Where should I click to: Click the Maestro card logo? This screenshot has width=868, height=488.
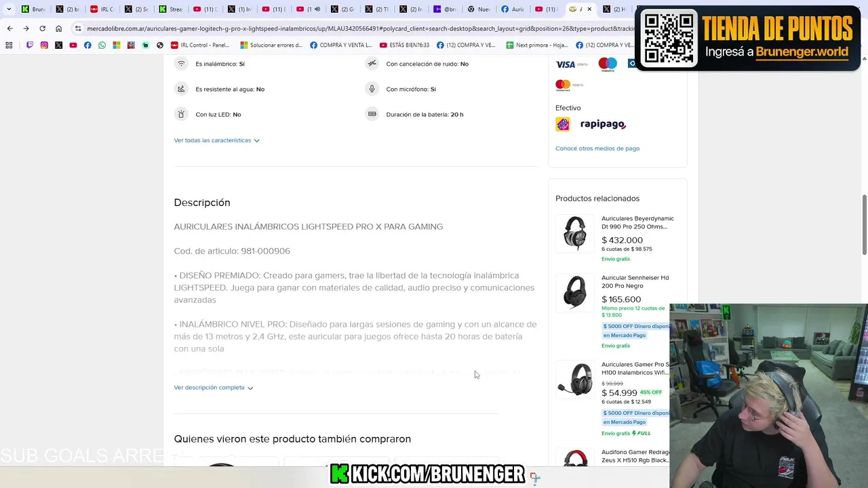608,64
